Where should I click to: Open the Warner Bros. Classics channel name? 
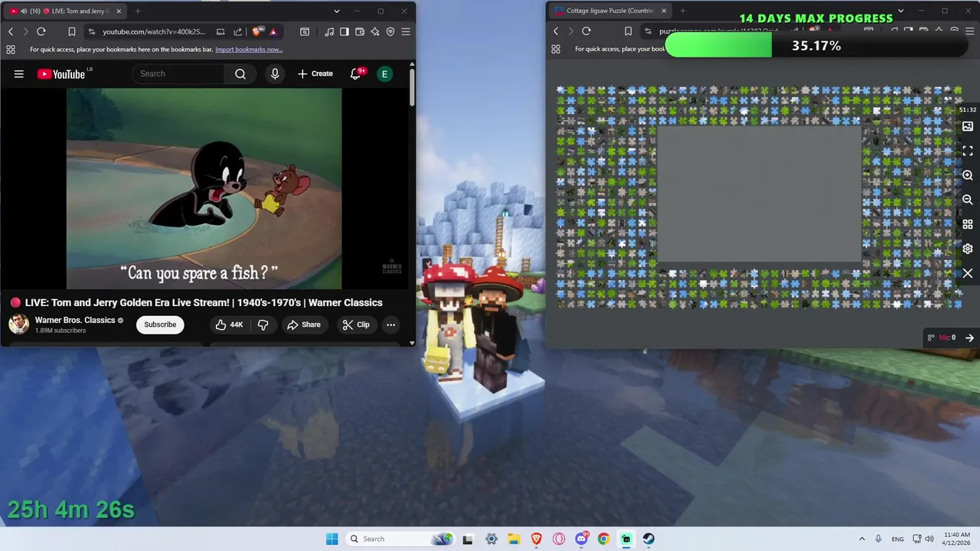(75, 320)
